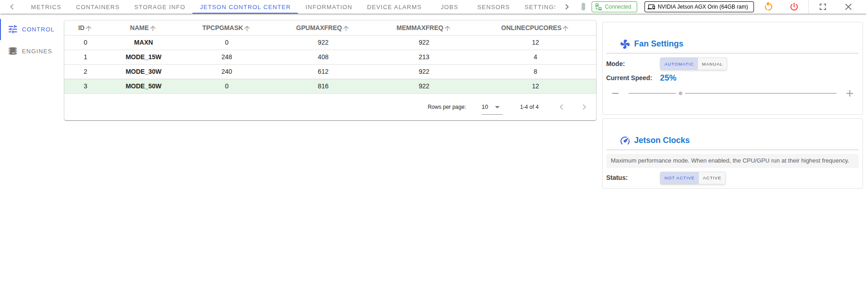Click the orange restart device icon

point(769,7)
